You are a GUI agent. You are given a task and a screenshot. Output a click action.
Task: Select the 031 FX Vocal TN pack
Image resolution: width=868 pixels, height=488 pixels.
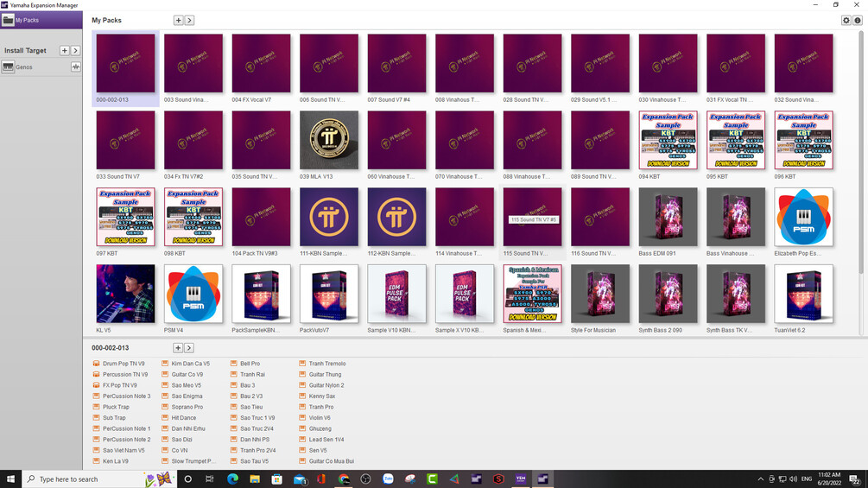736,63
